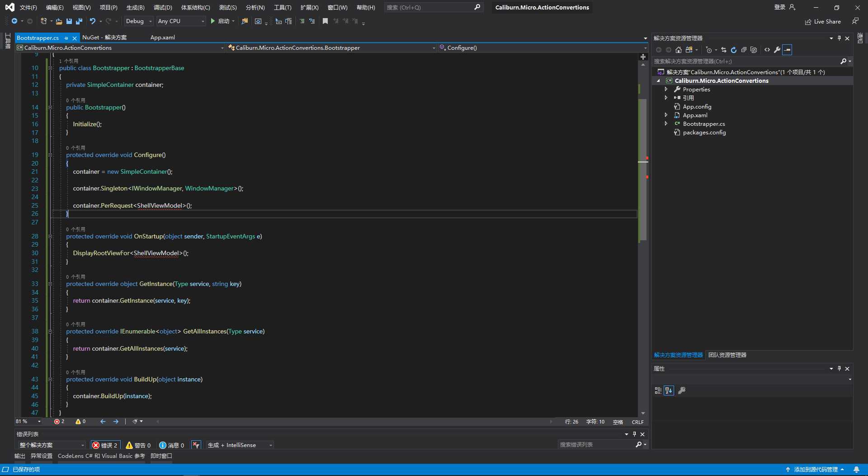The width and height of the screenshot is (868, 476).
Task: Close the Bootstrapper.cs tab
Action: click(75, 38)
